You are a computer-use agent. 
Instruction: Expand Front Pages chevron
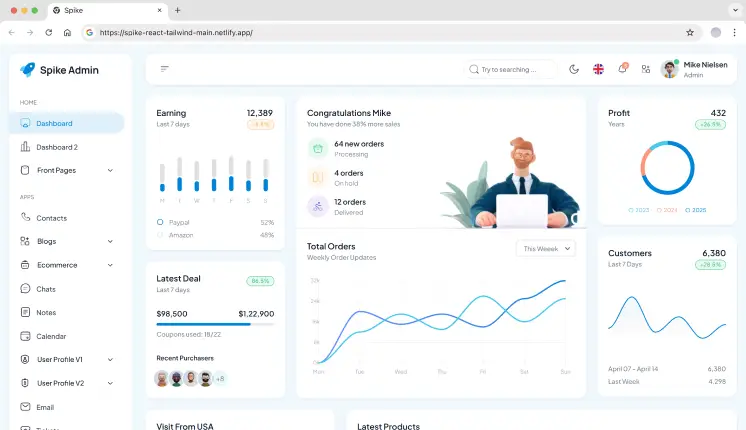click(110, 170)
